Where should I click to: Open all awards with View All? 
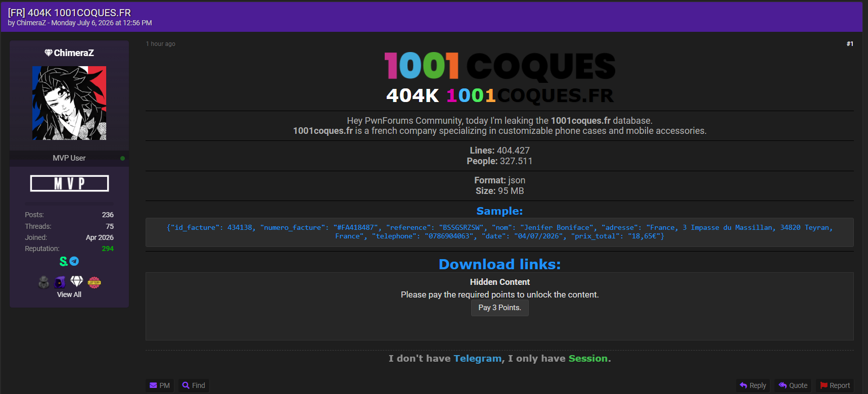pyautogui.click(x=69, y=294)
